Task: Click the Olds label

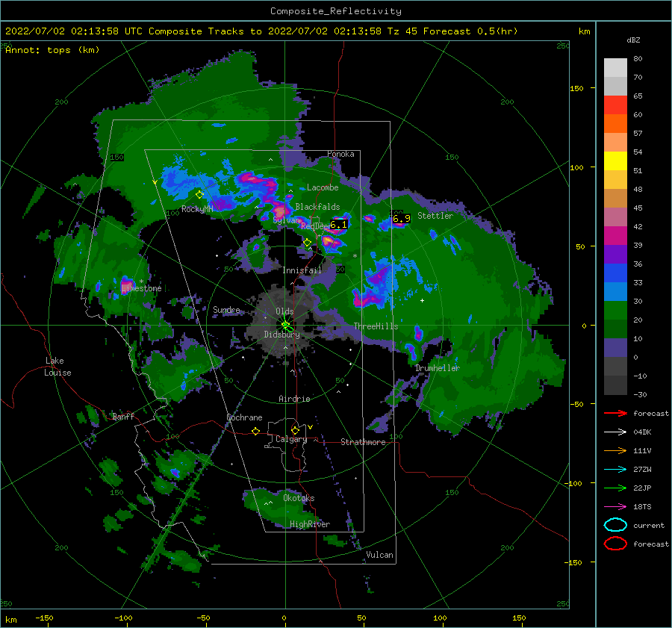Action: click(284, 311)
